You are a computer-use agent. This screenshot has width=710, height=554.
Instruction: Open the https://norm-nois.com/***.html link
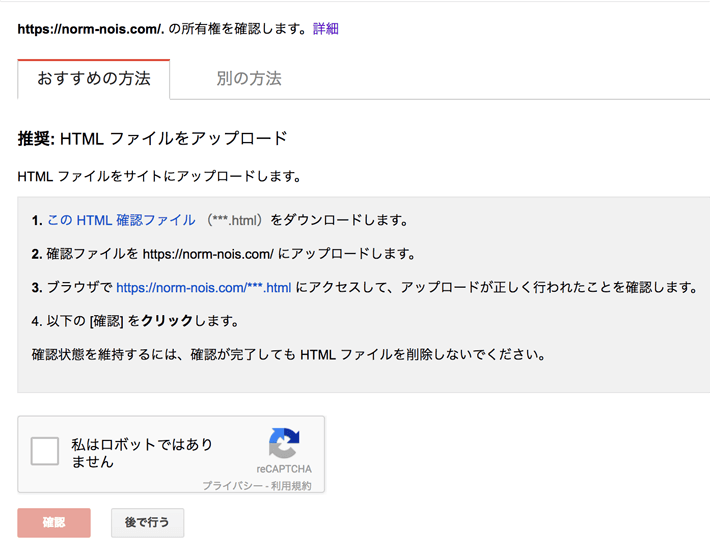coord(203,288)
